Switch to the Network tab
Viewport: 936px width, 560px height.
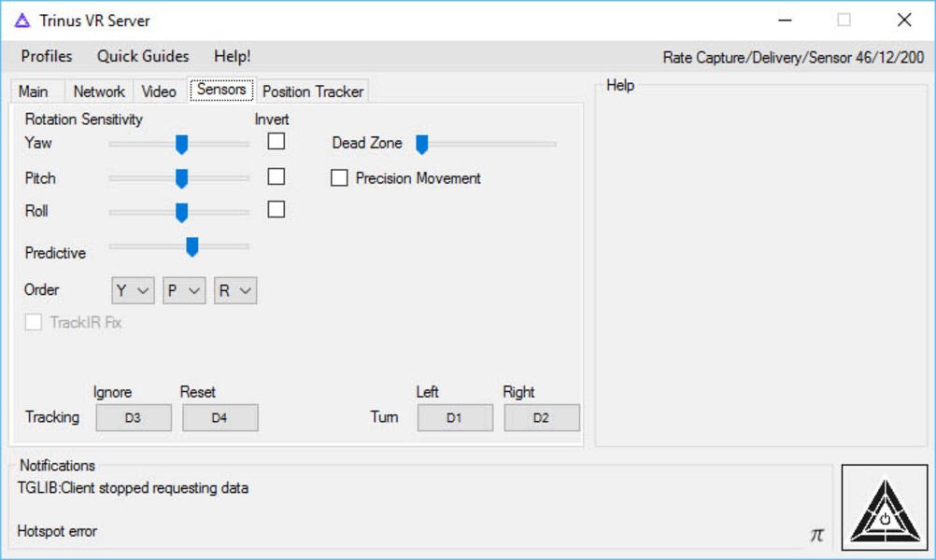click(x=99, y=91)
